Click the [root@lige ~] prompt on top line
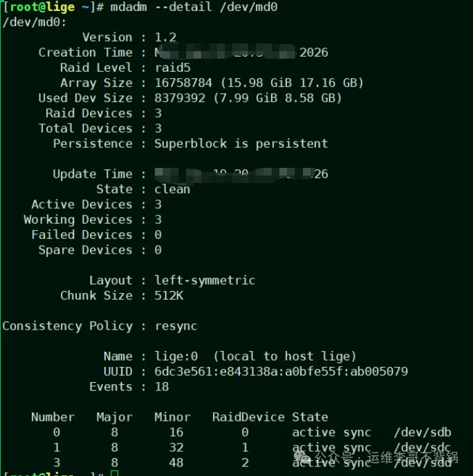473x476 pixels. click(x=48, y=7)
